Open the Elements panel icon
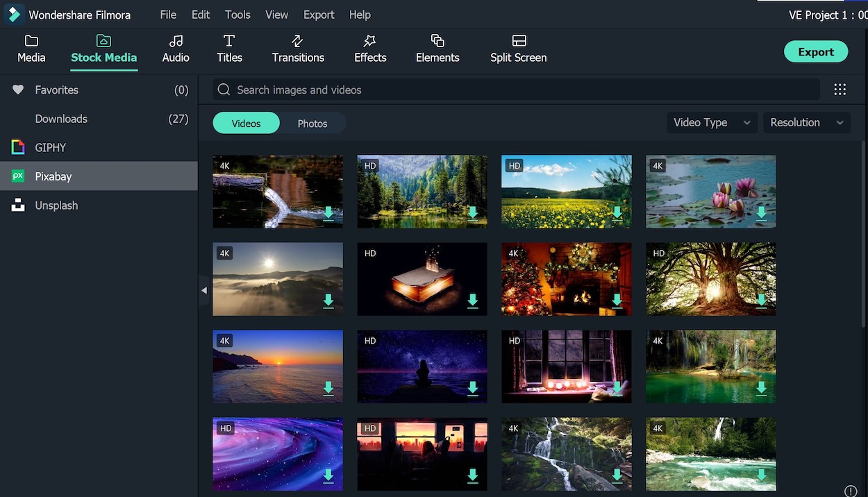The image size is (868, 497). tap(437, 41)
